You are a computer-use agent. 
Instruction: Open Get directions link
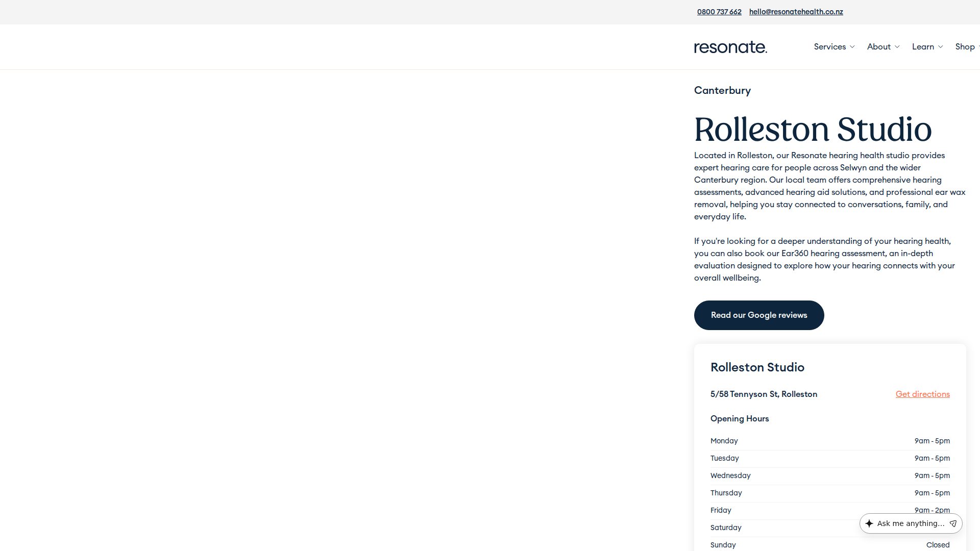(x=923, y=394)
